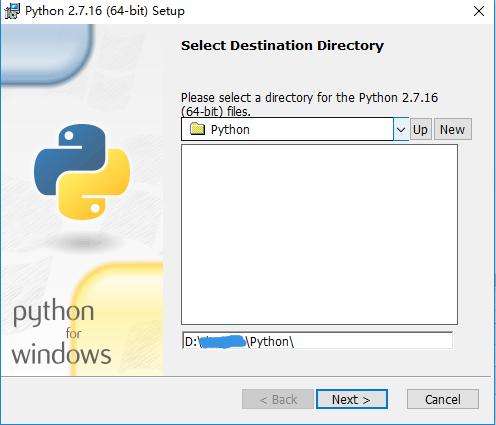Go up one directory level with Up

pyautogui.click(x=421, y=129)
